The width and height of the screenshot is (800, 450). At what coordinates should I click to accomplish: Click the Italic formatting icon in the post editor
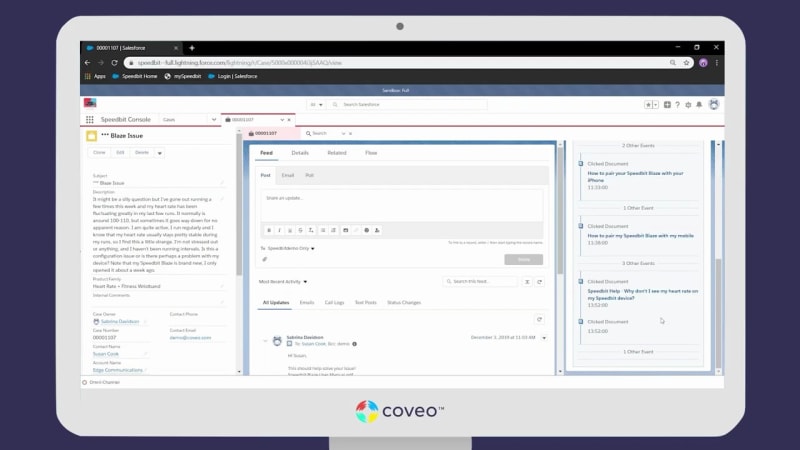tap(279, 230)
